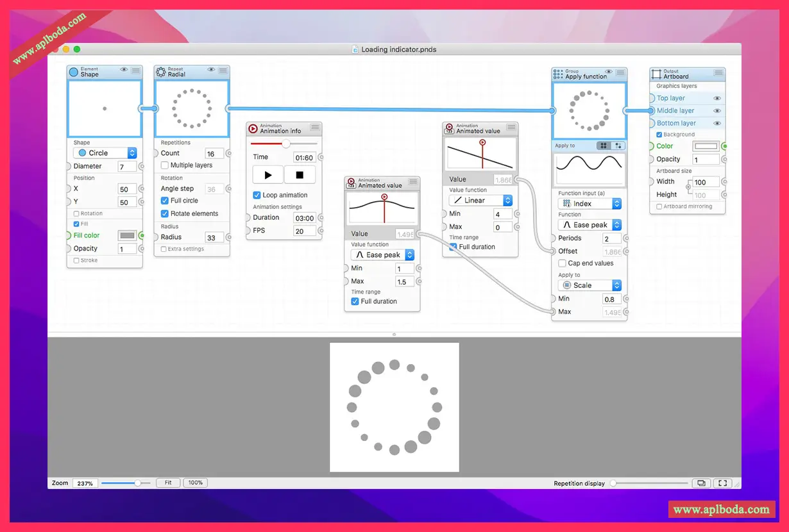Image resolution: width=789 pixels, height=532 pixels.
Task: Click the Fill color output connector
Action: point(142,235)
